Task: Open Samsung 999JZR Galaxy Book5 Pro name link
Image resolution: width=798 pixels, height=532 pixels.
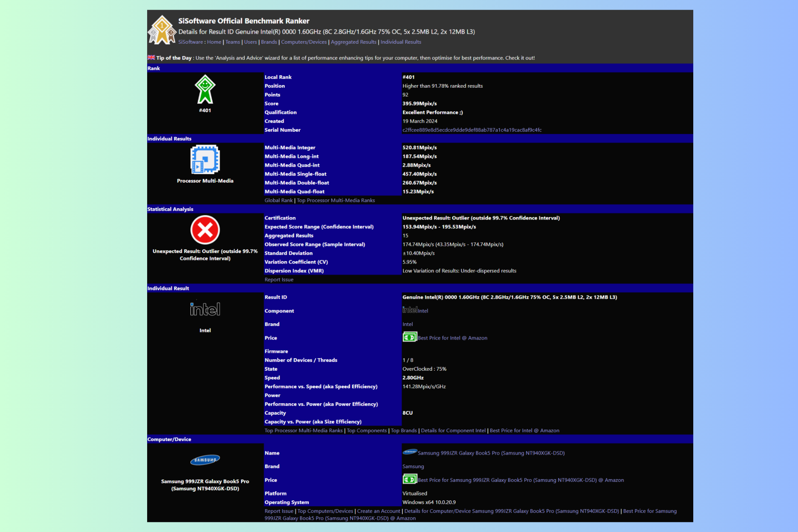Action: 491,453
